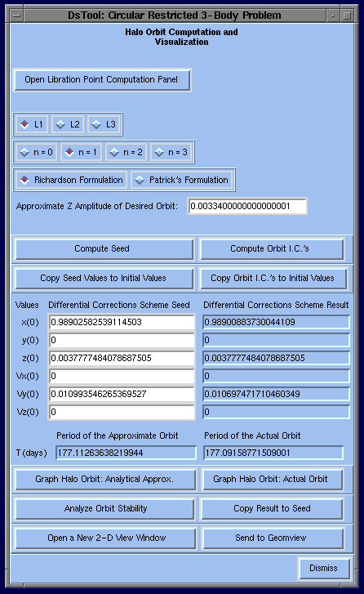Screen dimensions: 364x594
Task: Click the seed x(0) input field
Action: 122,323
